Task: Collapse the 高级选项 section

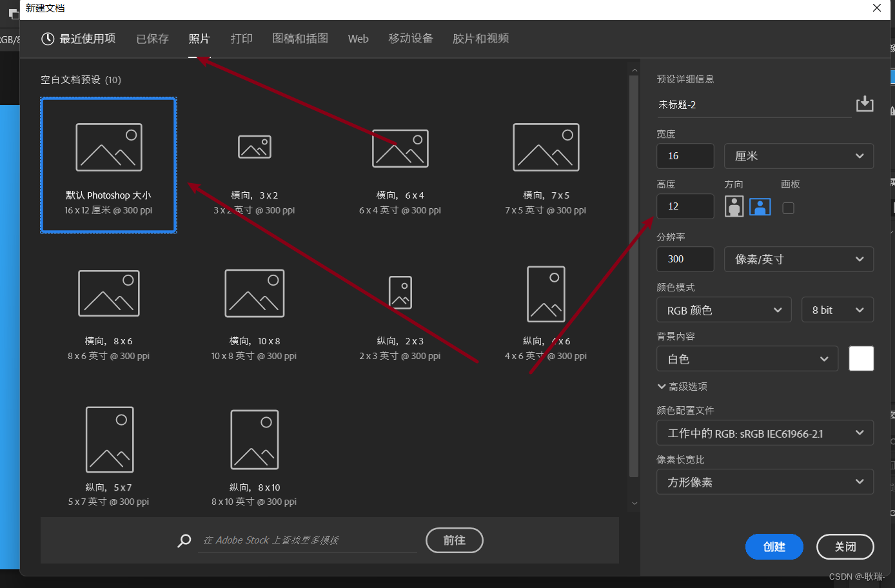Action: pyautogui.click(x=682, y=386)
